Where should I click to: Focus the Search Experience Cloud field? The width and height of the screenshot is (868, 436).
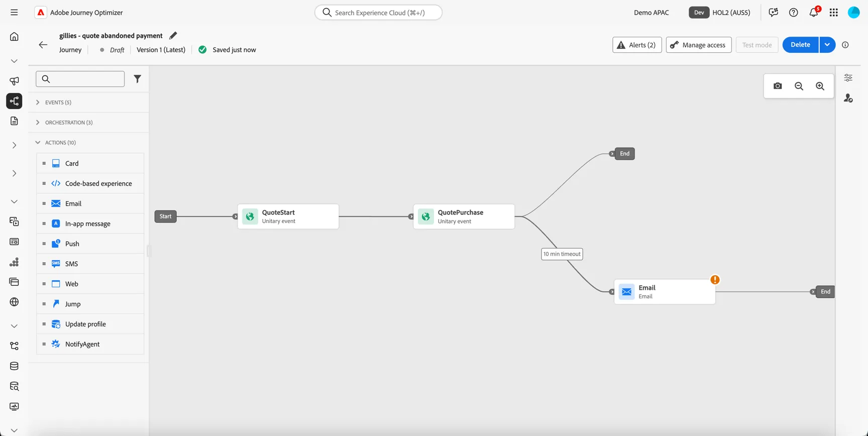pyautogui.click(x=378, y=13)
